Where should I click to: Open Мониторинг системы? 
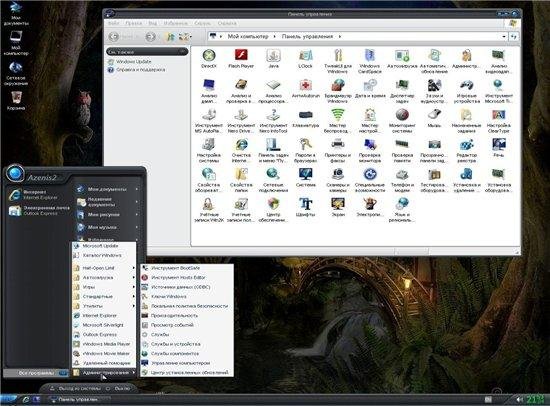[x=402, y=121]
